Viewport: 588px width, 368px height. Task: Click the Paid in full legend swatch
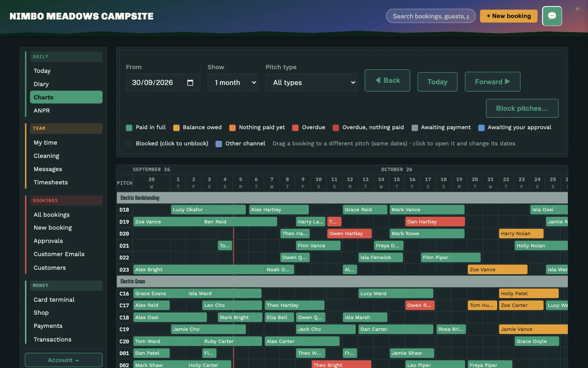click(129, 128)
